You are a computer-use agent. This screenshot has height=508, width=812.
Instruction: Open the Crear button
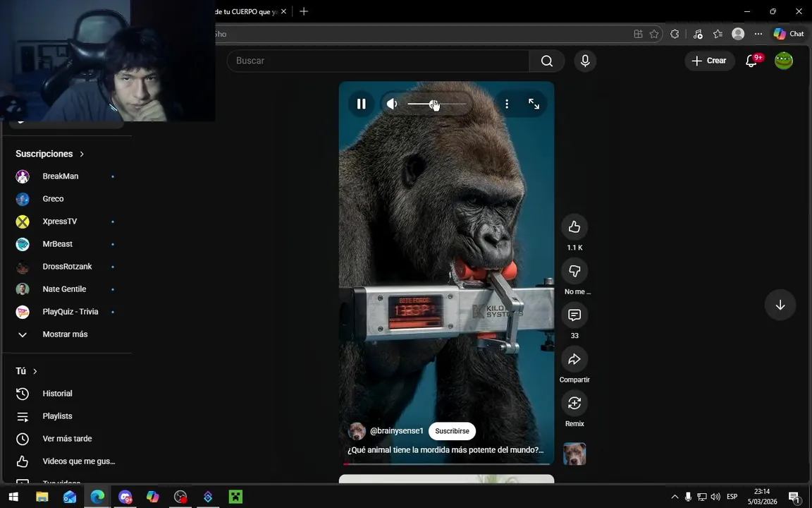click(710, 61)
